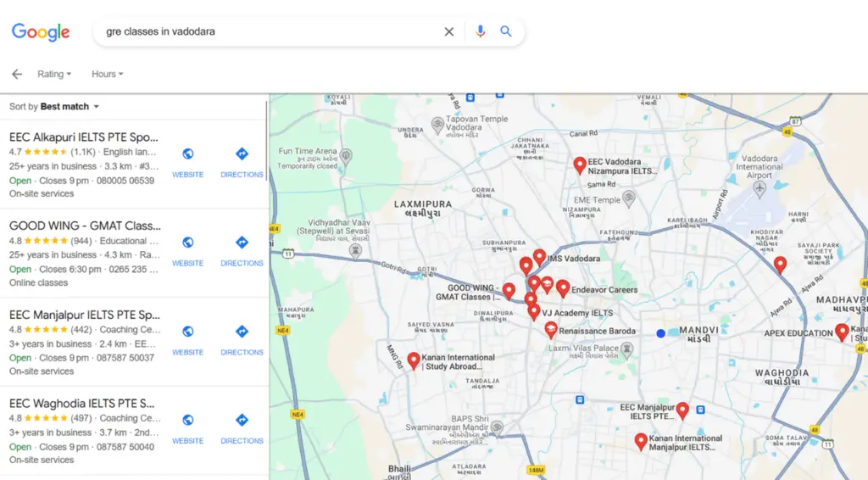This screenshot has width=868, height=480.
Task: Click the BAPS Shri Swaminarayan Mandir marker
Action: coord(497,427)
